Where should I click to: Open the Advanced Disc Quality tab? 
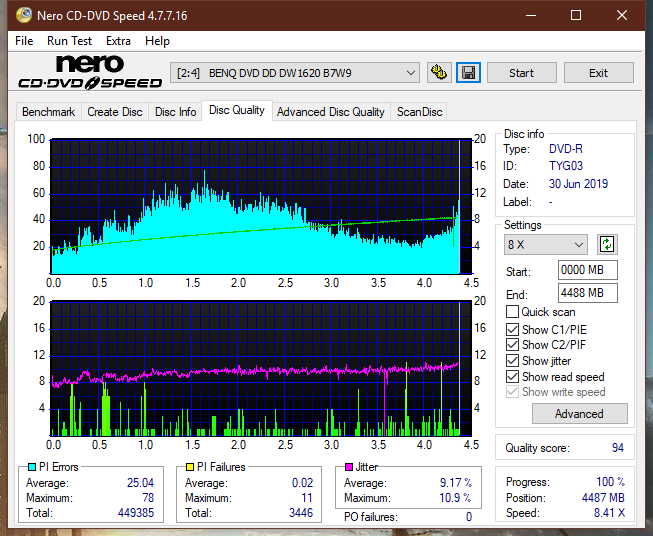click(x=331, y=112)
